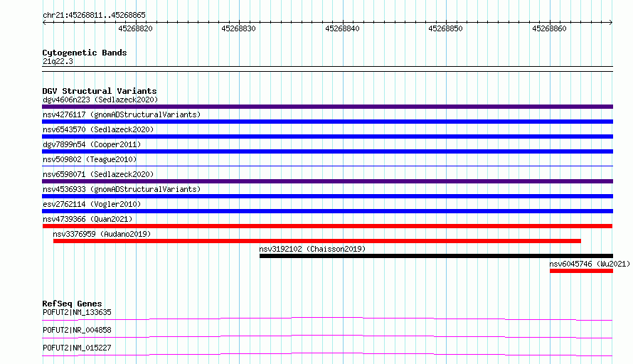Image resolution: width=633 pixels, height=364 pixels.
Task: Click the red bar under nsv3376959
Action: pyautogui.click(x=317, y=241)
